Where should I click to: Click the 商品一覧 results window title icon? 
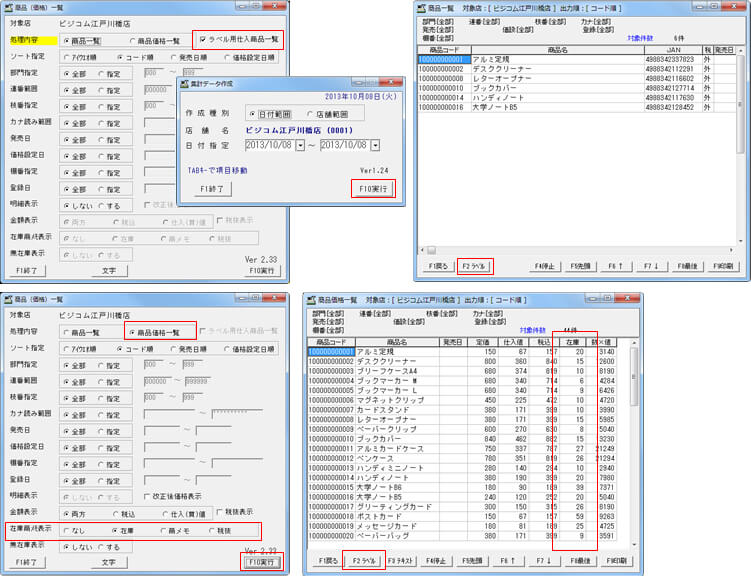coord(425,7)
